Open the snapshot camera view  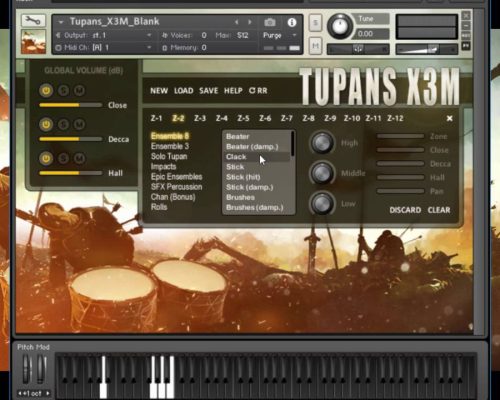(x=270, y=22)
